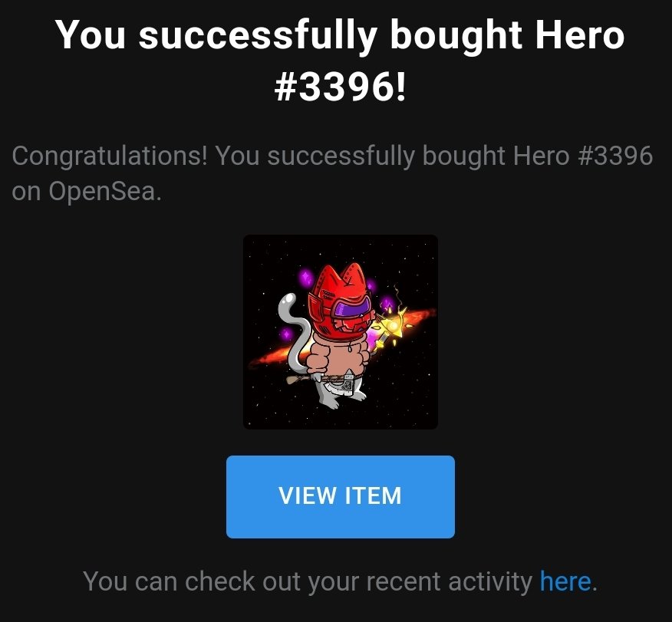Click "on OpenSea." text in message
672x622 pixels.
pyautogui.click(x=87, y=191)
